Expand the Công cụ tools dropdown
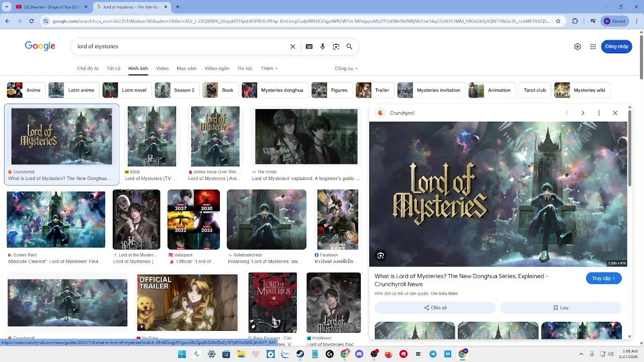Viewport: 644px width, 362px height. point(346,68)
